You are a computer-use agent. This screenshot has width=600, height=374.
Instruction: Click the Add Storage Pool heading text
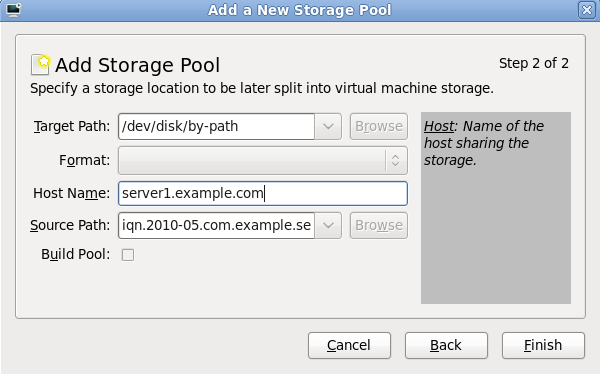[x=138, y=65]
